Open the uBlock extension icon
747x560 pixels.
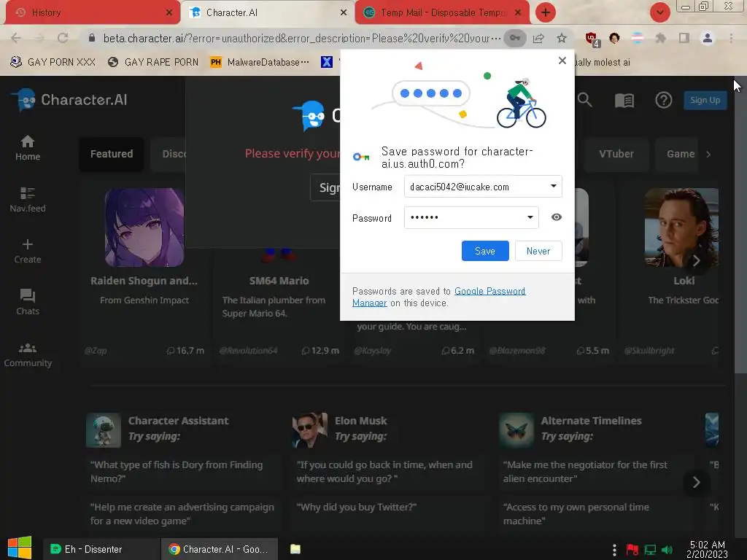592,39
